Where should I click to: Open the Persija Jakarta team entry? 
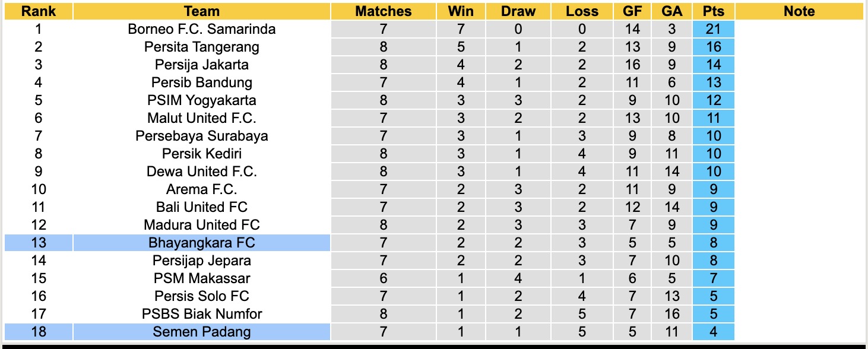(202, 65)
